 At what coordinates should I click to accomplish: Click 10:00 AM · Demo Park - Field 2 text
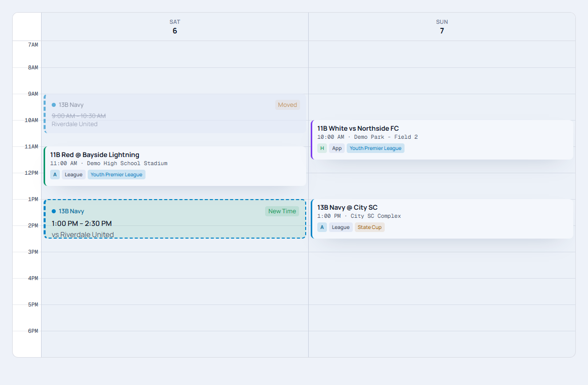point(367,137)
